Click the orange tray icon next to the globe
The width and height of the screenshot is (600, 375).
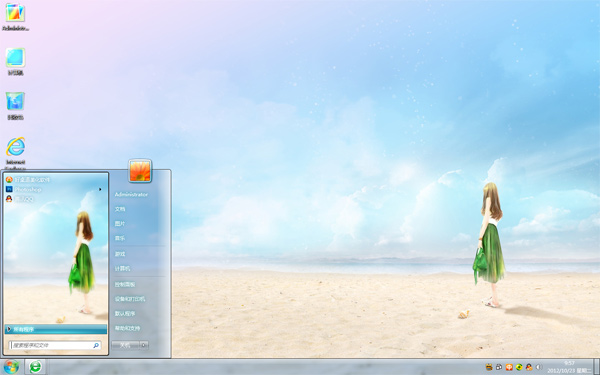[509, 367]
